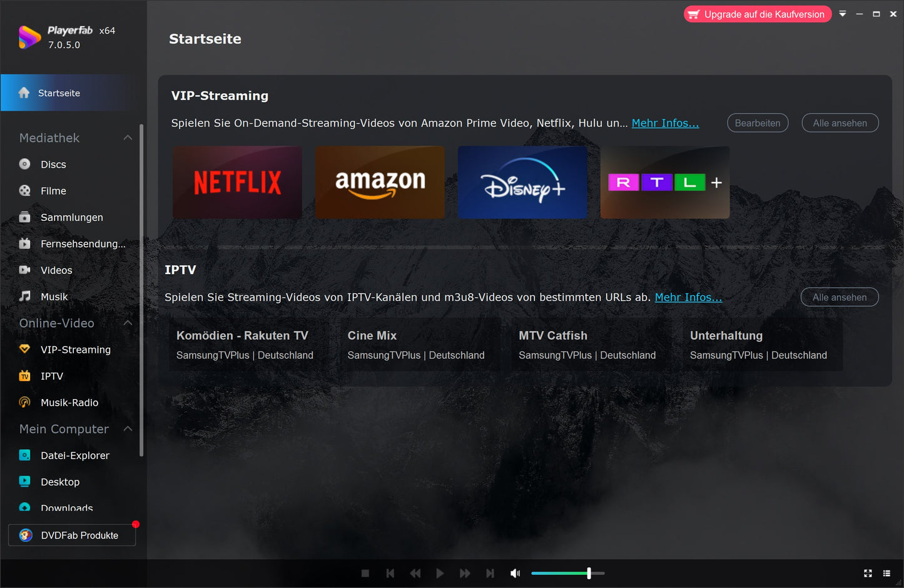
Task: Collapse the Mediathek section
Action: click(128, 138)
